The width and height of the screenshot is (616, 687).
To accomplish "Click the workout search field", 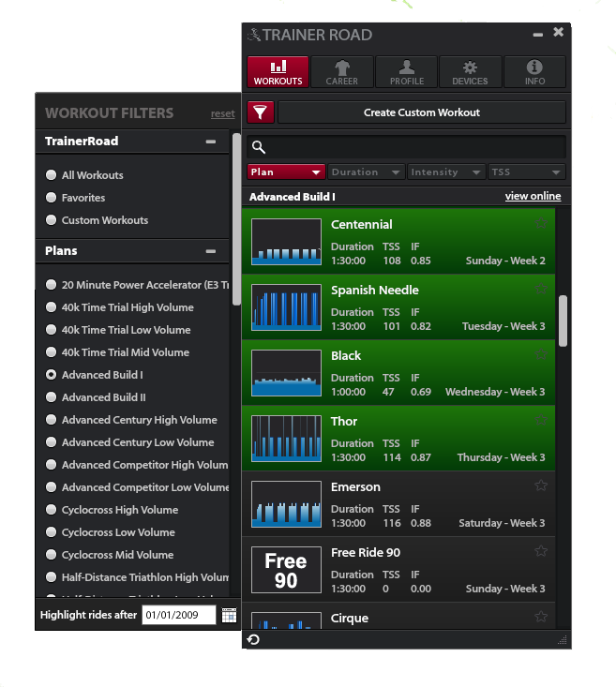I will pyautogui.click(x=406, y=147).
